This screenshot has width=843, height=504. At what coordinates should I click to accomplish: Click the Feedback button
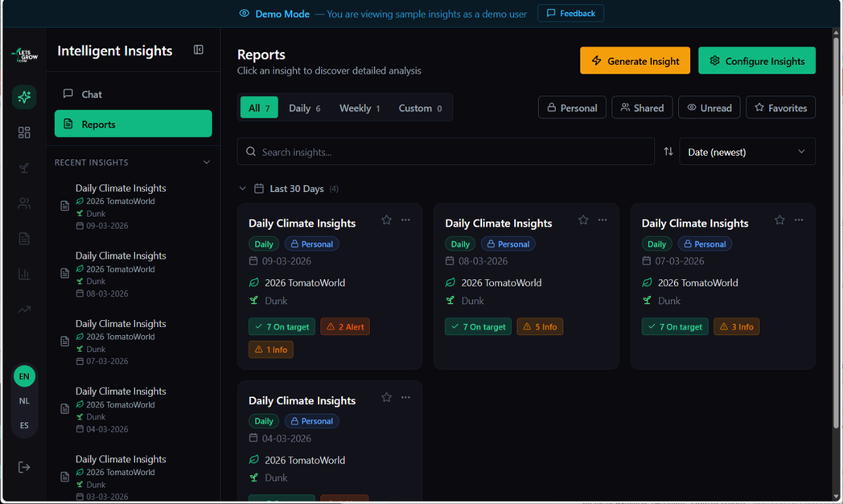click(x=570, y=14)
